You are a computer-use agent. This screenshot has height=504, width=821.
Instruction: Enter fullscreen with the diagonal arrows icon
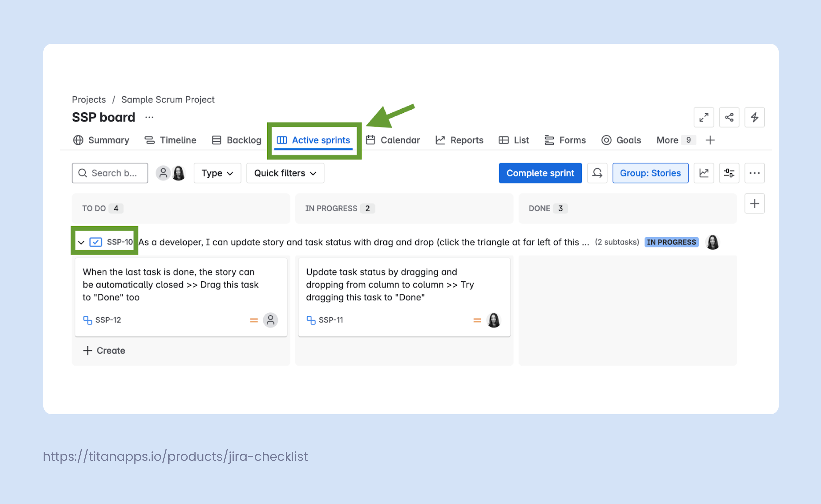point(704,117)
